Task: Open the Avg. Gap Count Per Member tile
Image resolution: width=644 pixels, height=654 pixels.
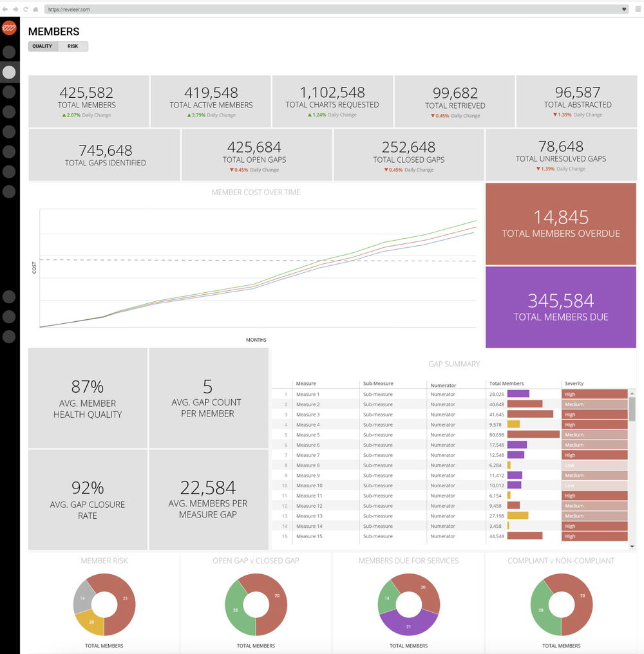Action: 208,398
